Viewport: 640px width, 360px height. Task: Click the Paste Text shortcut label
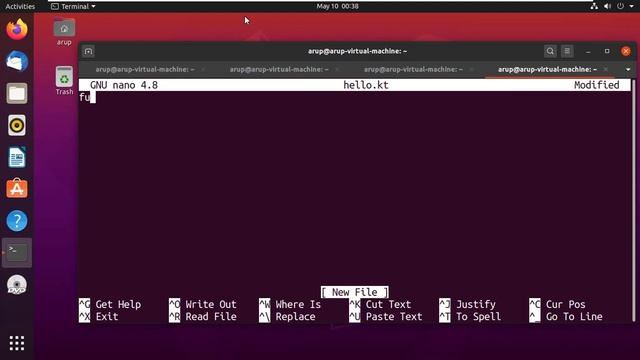click(394, 317)
